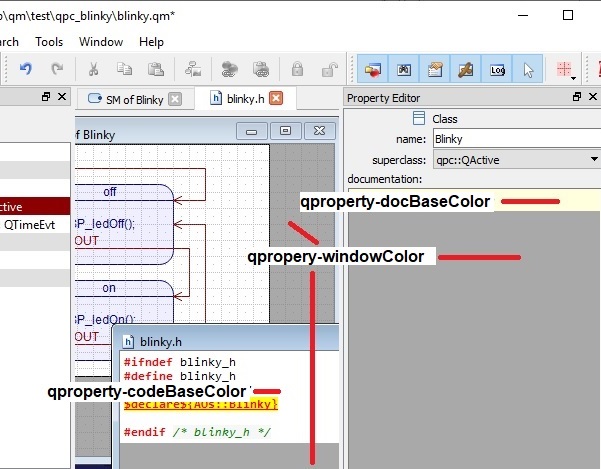Click the Redo arrow icon
The image size is (601, 469).
pos(57,69)
